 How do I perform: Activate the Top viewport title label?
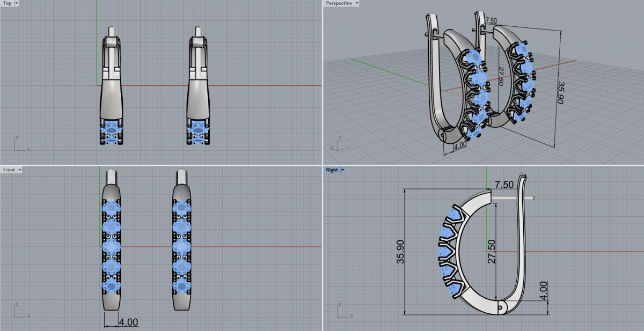click(x=8, y=3)
